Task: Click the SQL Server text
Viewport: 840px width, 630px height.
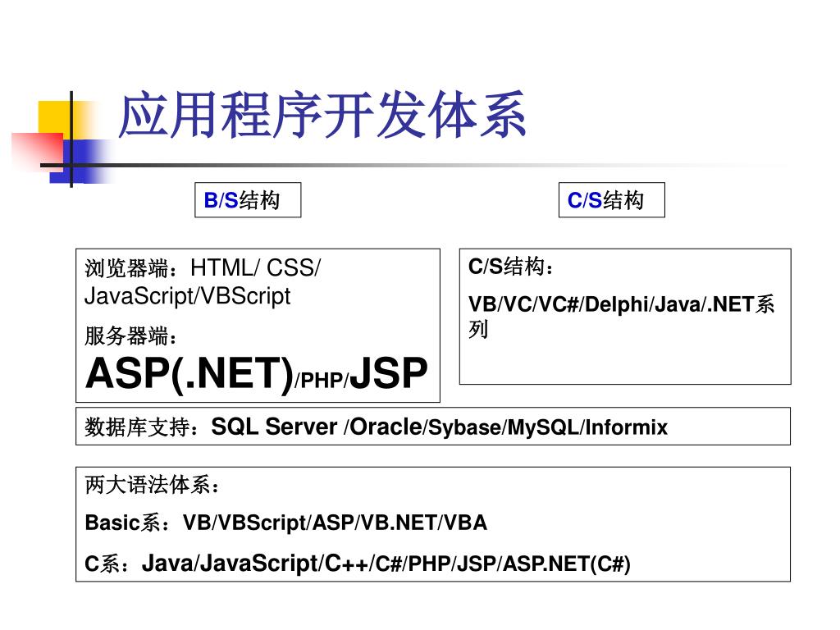Action: [x=274, y=427]
